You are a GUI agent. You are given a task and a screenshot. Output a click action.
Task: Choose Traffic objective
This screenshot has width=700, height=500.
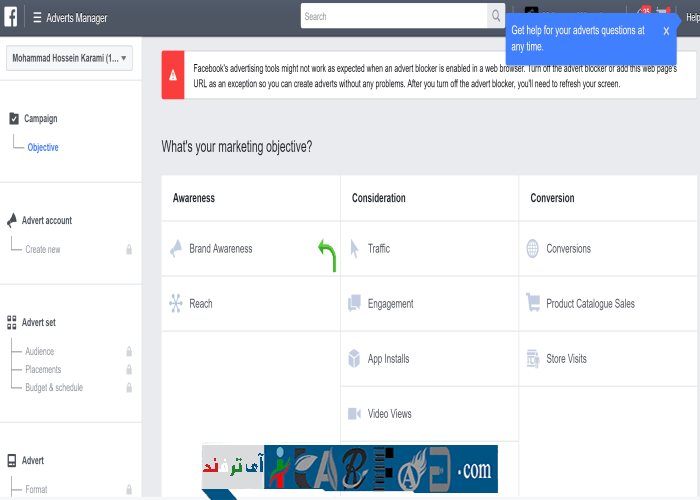429,249
